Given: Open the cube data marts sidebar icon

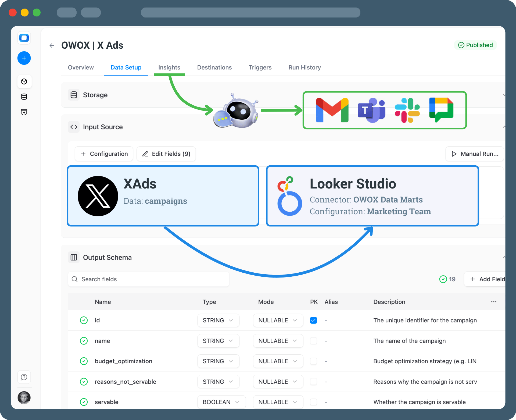Looking at the screenshot, I should tap(24, 81).
